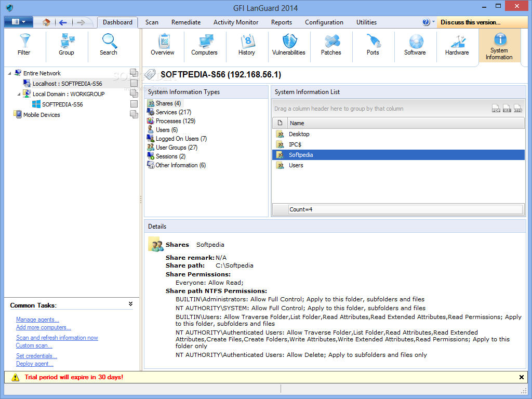Select the Desktop share row

point(398,134)
